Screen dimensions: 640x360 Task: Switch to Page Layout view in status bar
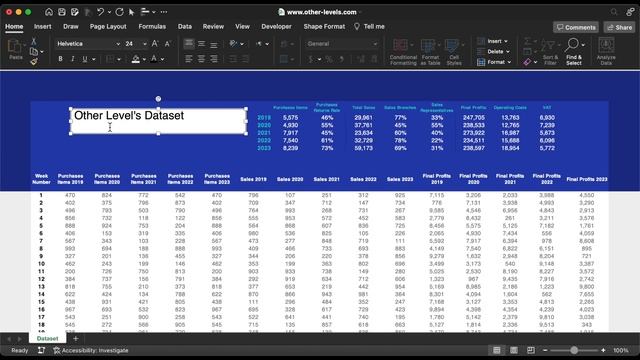(x=514, y=350)
